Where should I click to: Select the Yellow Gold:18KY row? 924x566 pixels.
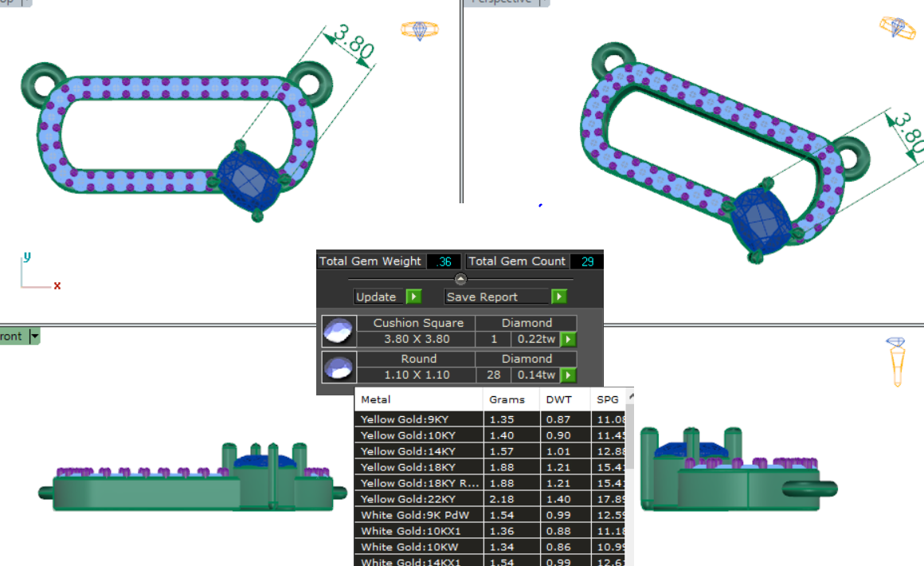490,467
